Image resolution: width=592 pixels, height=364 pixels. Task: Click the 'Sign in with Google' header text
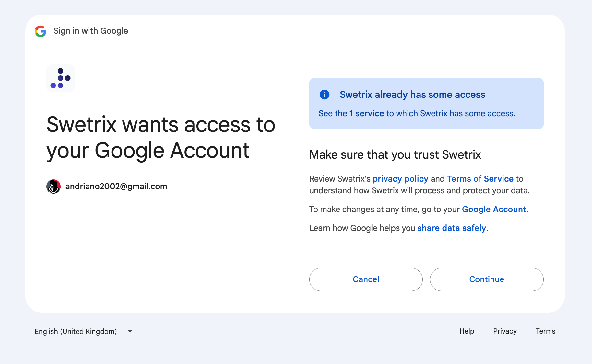coord(91,31)
